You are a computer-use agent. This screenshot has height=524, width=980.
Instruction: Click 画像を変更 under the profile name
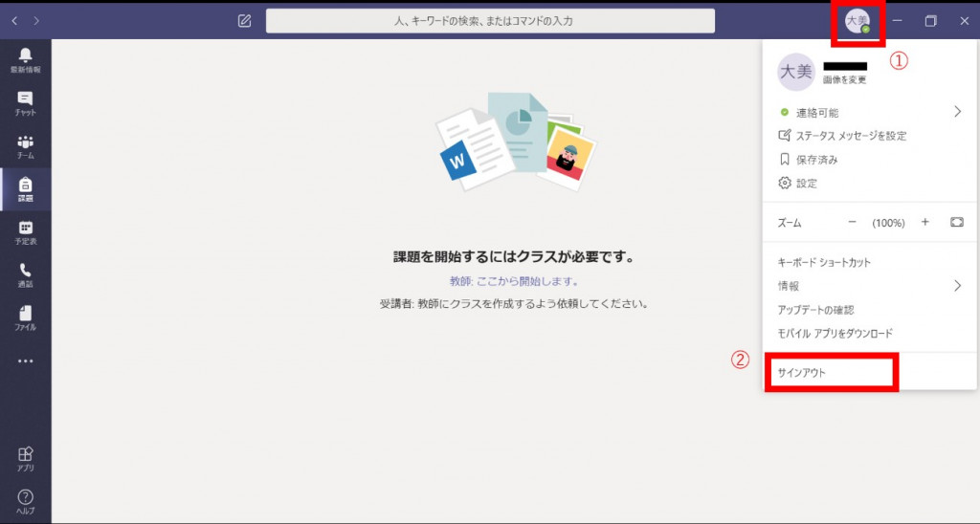[844, 80]
